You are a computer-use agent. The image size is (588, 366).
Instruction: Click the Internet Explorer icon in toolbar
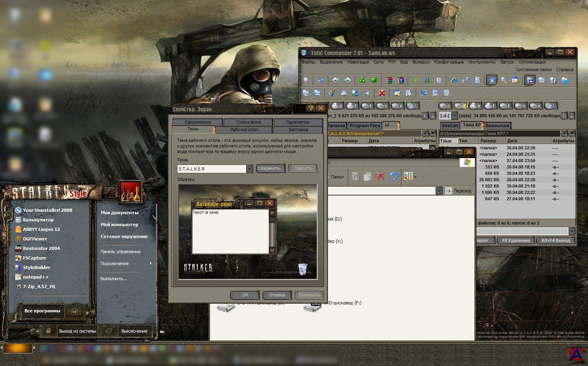[454, 80]
